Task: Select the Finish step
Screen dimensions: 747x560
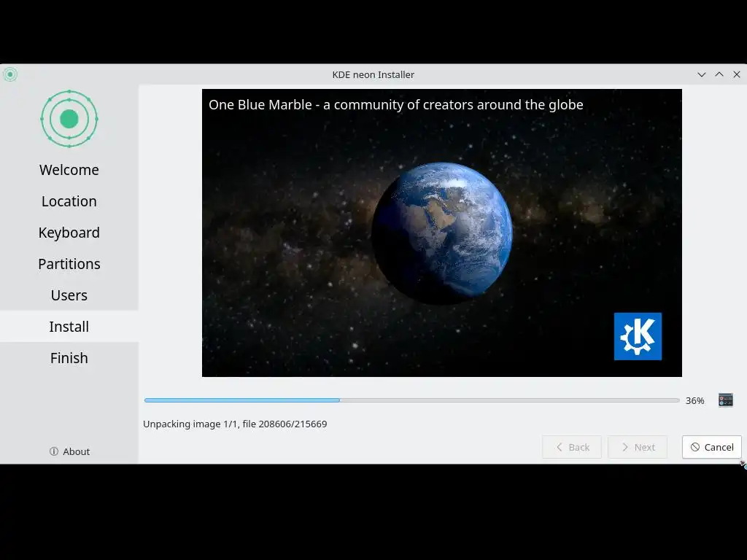Action: pos(69,358)
